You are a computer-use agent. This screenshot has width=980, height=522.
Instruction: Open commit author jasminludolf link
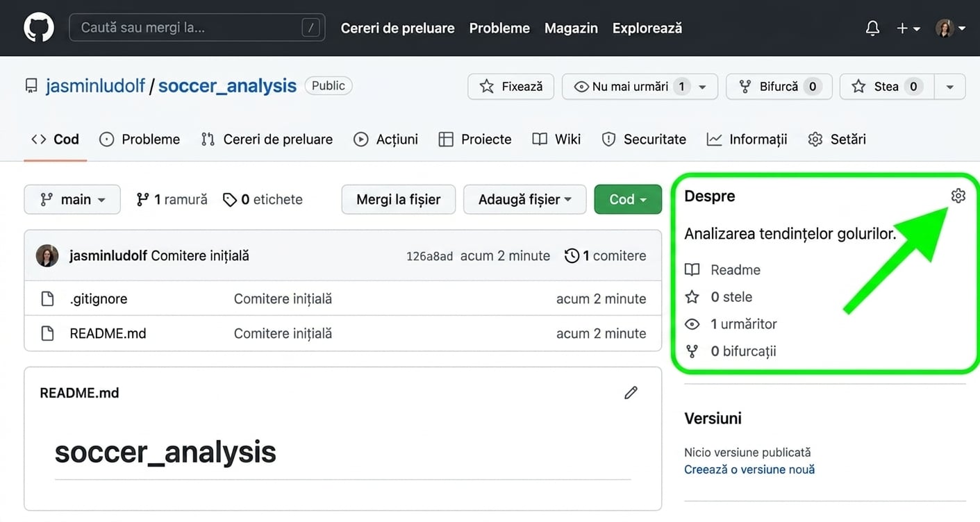click(x=108, y=256)
